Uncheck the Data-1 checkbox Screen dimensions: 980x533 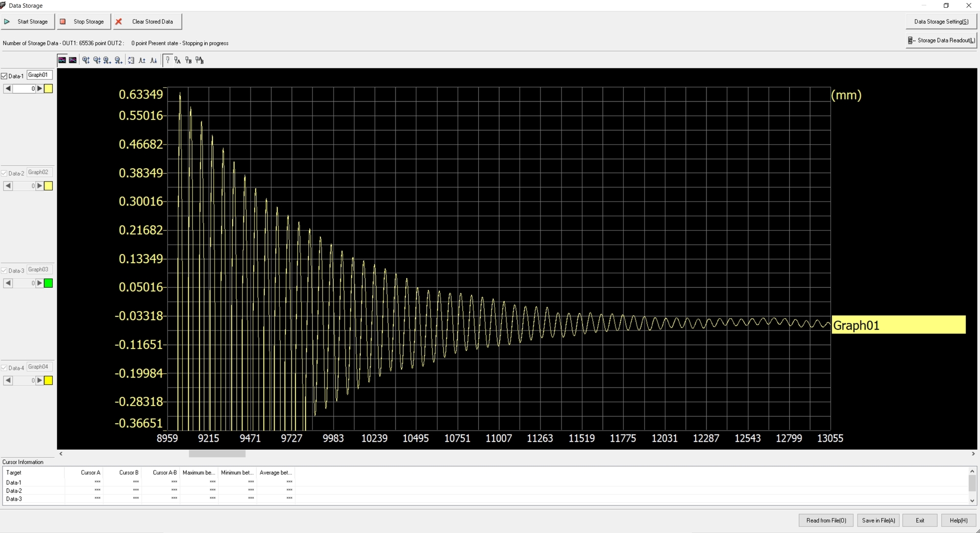pyautogui.click(x=5, y=76)
